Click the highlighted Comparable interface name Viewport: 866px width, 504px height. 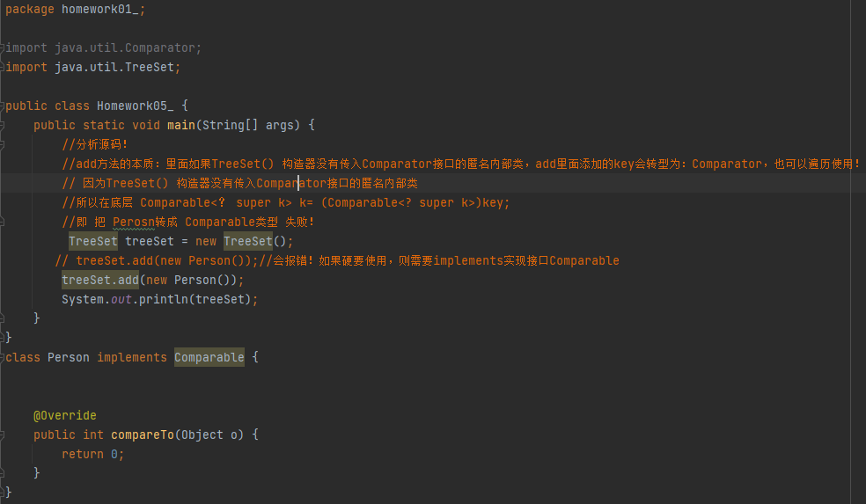click(x=209, y=357)
